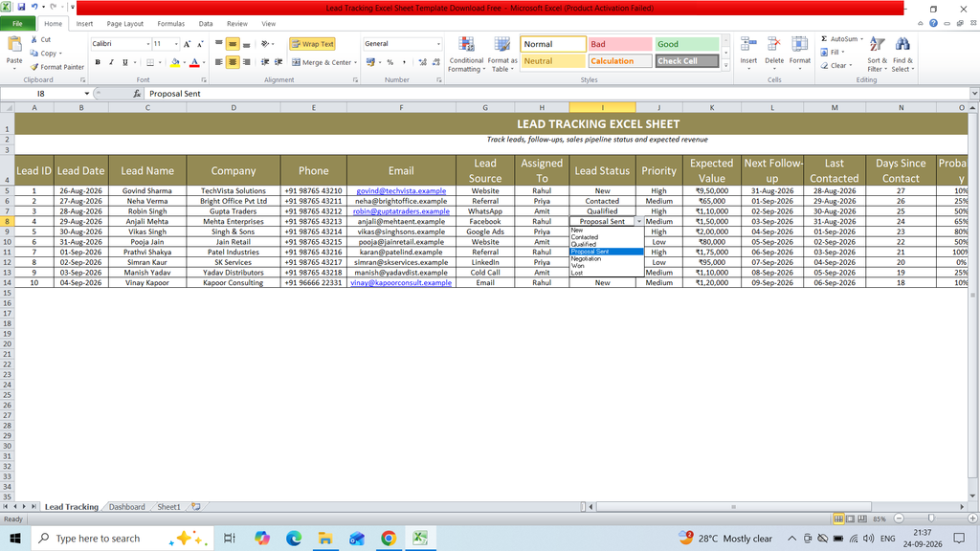Image resolution: width=980 pixels, height=551 pixels.
Task: Open Find & Select menu
Action: (x=902, y=55)
